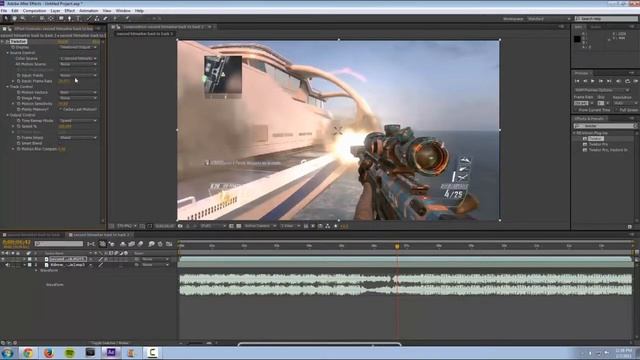Take a snapshot with viewer camera icon

pyautogui.click(x=180, y=226)
